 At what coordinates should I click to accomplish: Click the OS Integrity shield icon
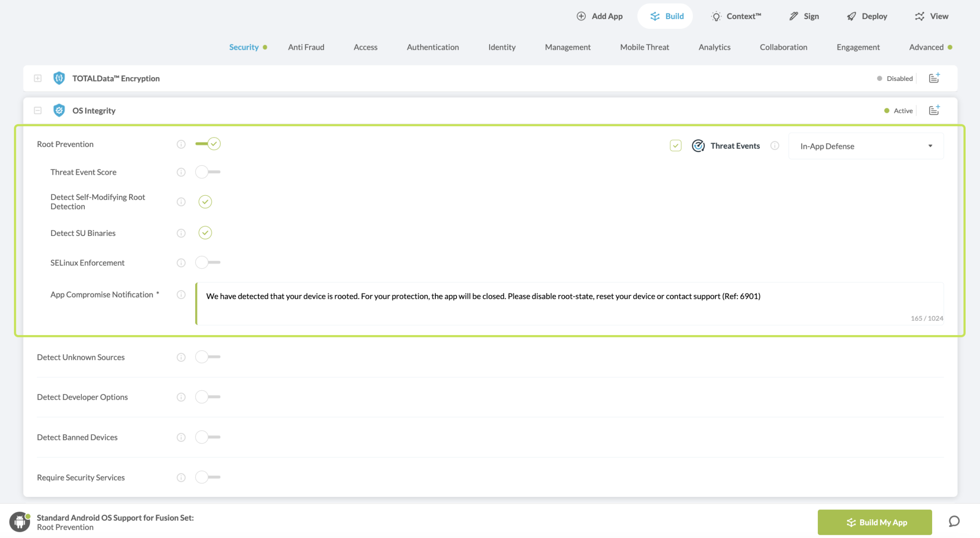pos(59,111)
